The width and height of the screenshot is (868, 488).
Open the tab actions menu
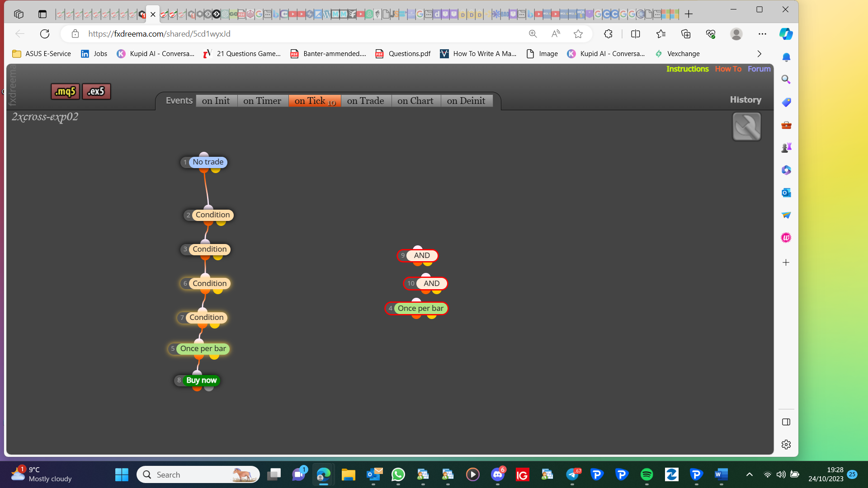pos(42,14)
